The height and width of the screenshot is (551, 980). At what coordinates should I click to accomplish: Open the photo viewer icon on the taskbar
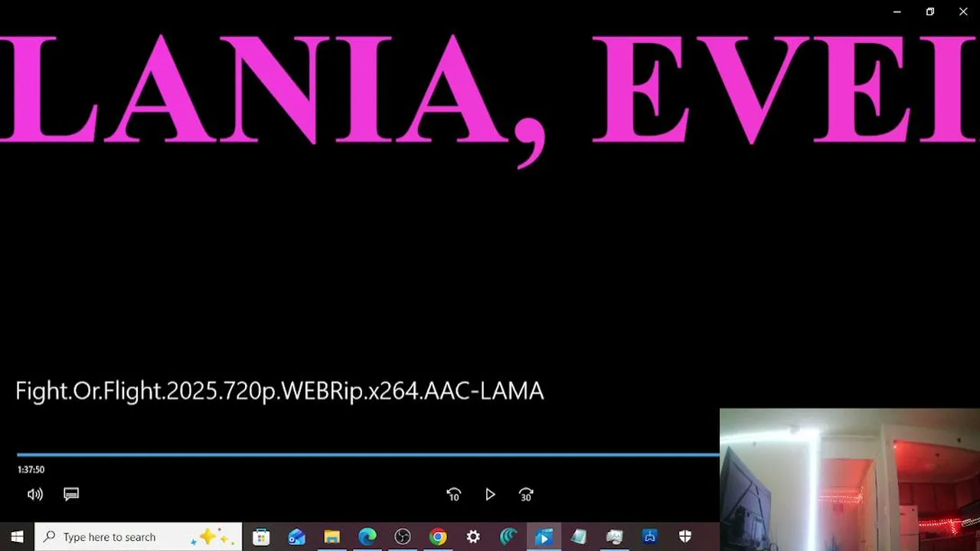tap(614, 537)
